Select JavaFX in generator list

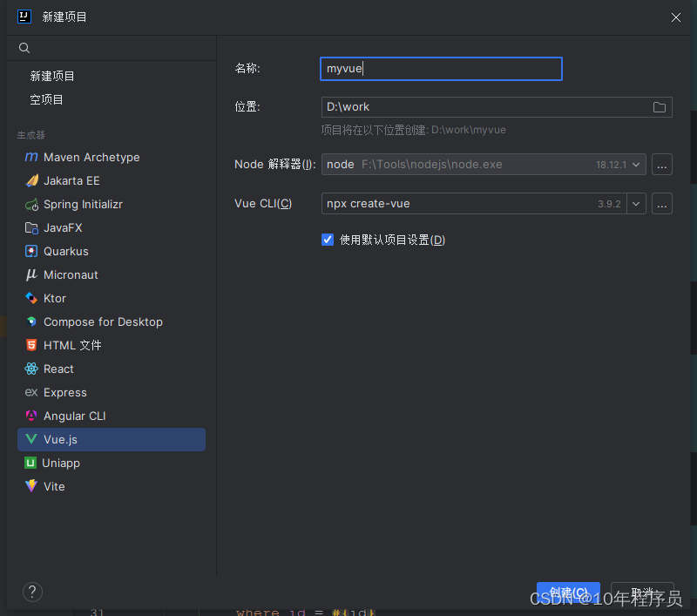(x=112, y=228)
